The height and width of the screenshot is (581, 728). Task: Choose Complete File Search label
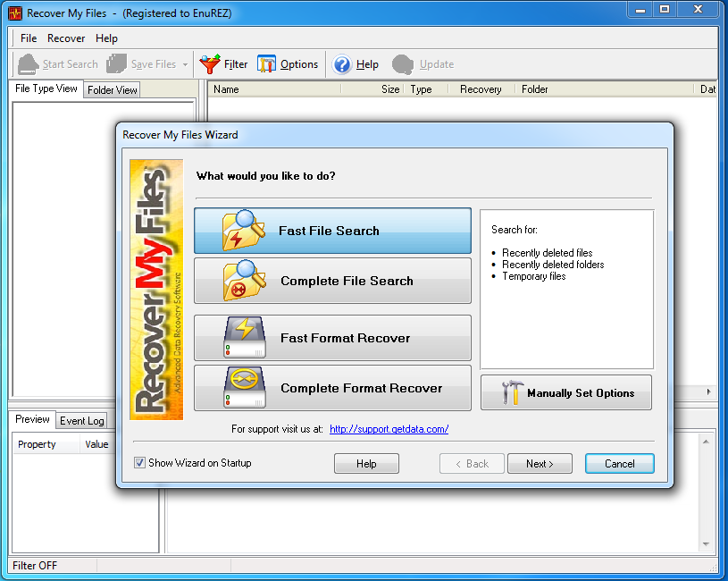[347, 281]
